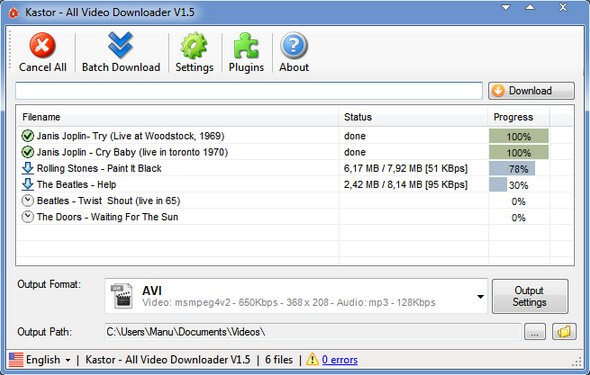Viewport: 590px width, 375px height.
Task: Click the Output Path text field
Action: (313, 332)
